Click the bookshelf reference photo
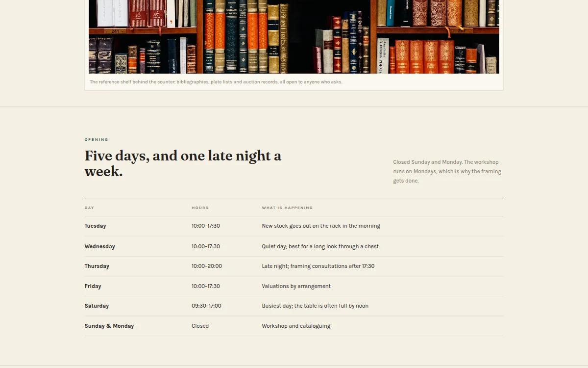 click(294, 37)
